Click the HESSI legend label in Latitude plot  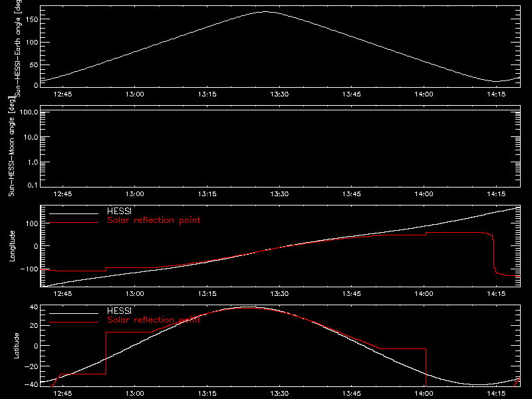point(119,311)
